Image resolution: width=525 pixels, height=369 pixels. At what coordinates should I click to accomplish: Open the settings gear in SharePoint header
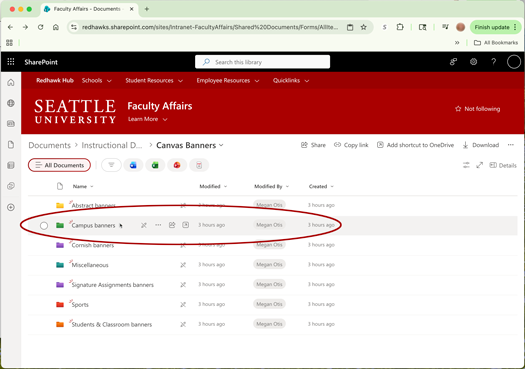pos(473,62)
